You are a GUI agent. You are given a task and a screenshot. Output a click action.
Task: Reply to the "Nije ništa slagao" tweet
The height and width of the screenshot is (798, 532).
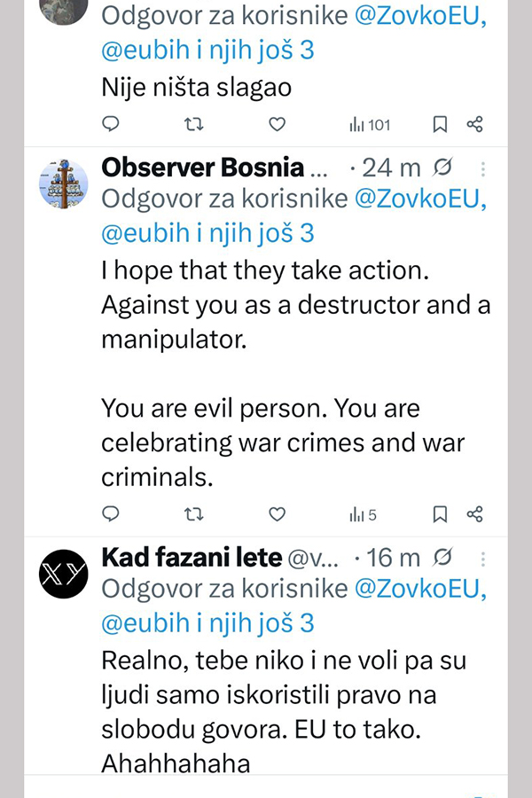point(111,125)
